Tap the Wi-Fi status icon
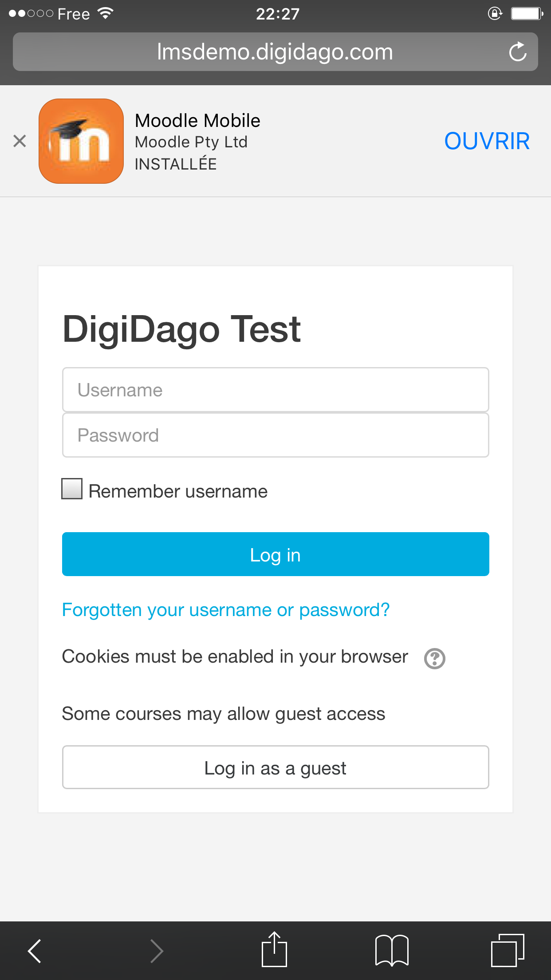 [x=106, y=13]
